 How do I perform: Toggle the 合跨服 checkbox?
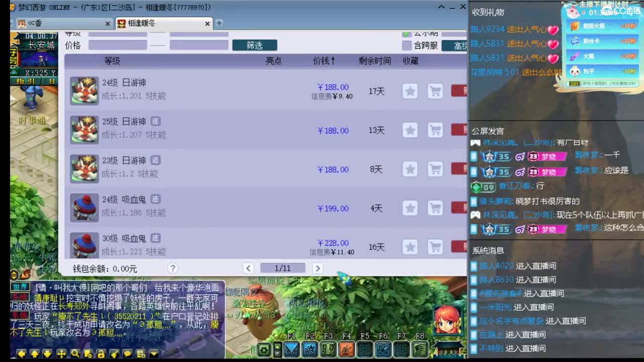[407, 45]
